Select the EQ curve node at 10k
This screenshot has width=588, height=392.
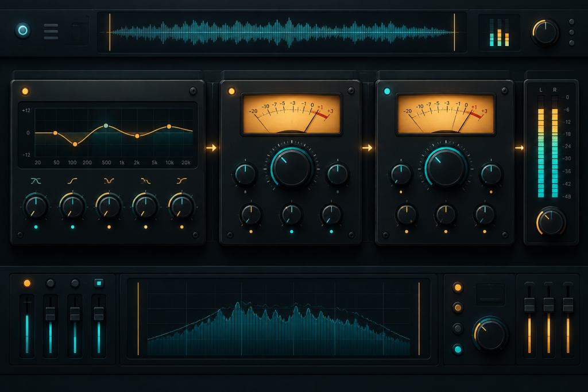click(169, 127)
